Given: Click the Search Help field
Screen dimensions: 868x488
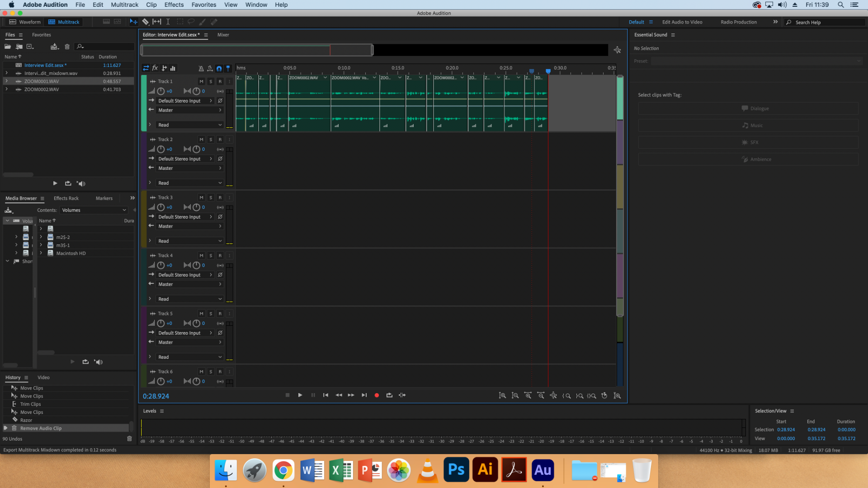Looking at the screenshot, I should pos(825,22).
